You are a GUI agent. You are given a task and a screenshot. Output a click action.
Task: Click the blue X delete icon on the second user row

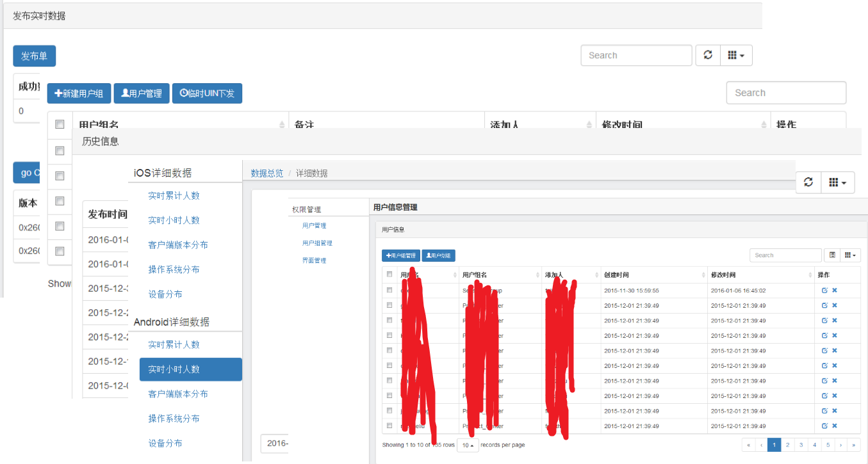834,305
